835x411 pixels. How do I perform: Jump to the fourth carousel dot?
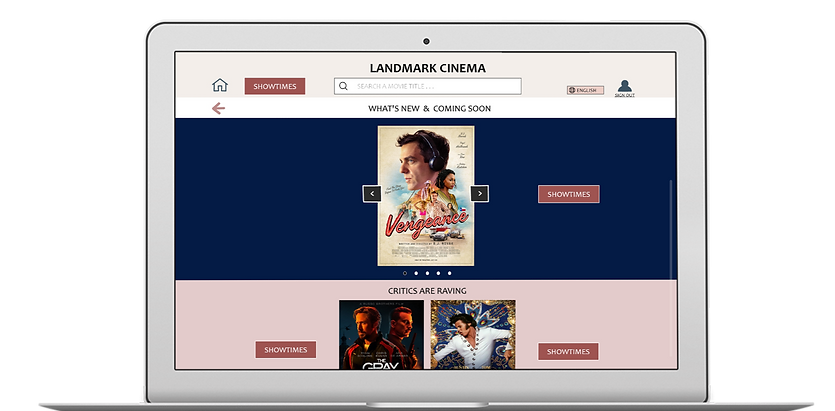pyautogui.click(x=438, y=273)
